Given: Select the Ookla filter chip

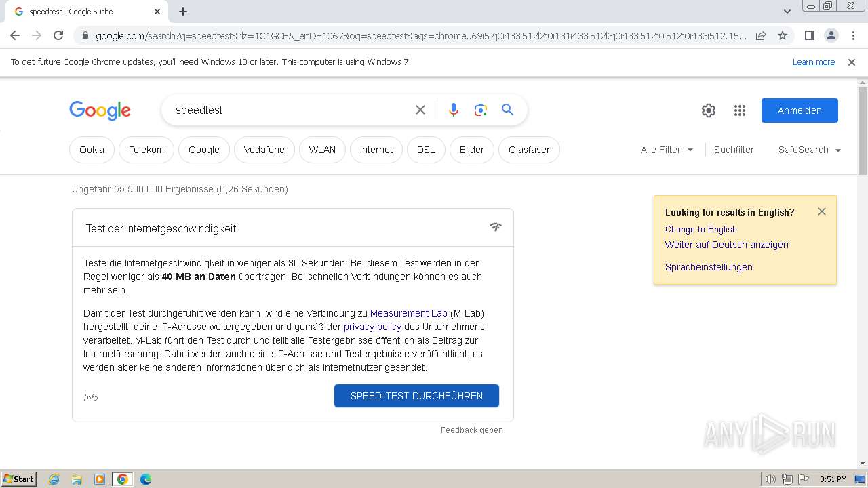Looking at the screenshot, I should (x=92, y=150).
